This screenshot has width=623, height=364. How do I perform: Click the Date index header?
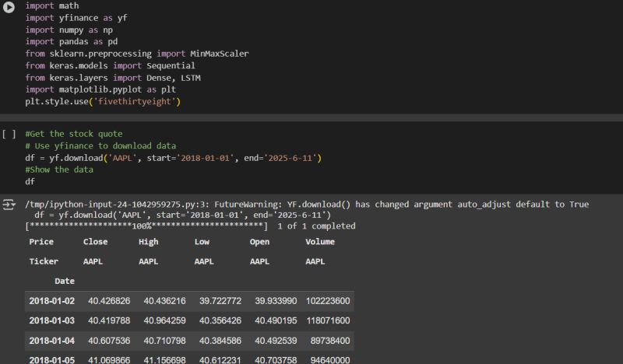pos(65,280)
